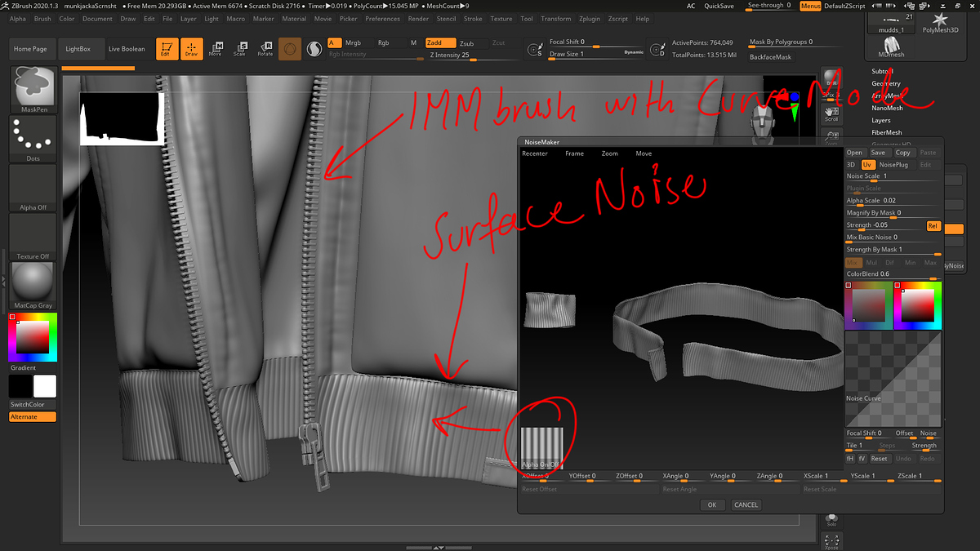Screen dimensions: 980x551
Task: Click the Home Page button
Action: [x=33, y=49]
